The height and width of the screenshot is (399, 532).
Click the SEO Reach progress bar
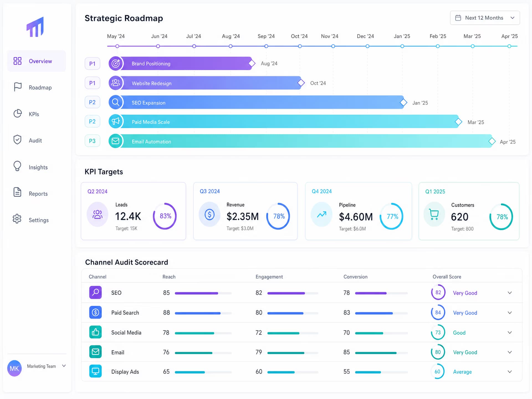tap(203, 293)
